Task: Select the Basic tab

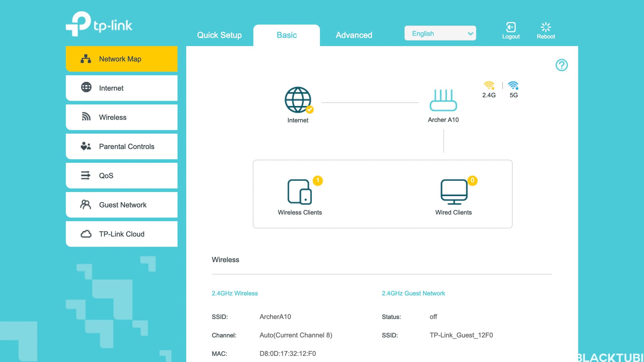Action: tap(286, 35)
